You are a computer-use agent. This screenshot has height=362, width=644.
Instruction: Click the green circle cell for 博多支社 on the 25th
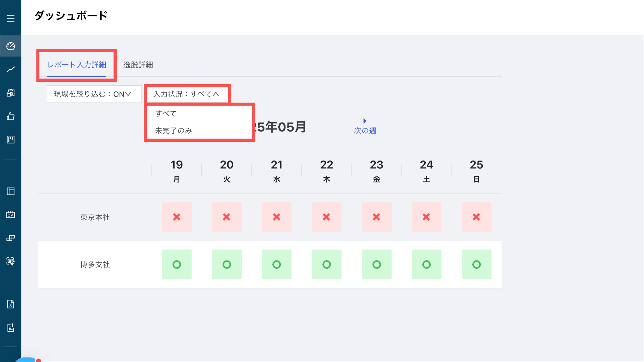pyautogui.click(x=476, y=264)
